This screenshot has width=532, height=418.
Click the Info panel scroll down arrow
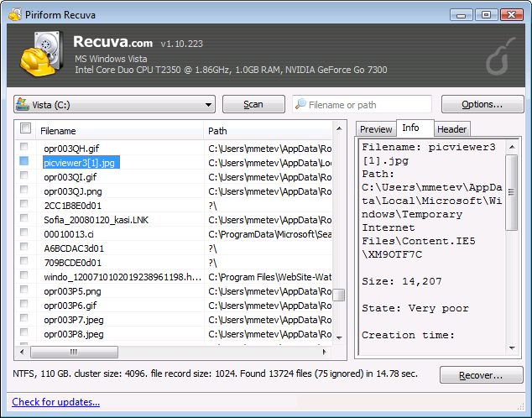point(512,348)
